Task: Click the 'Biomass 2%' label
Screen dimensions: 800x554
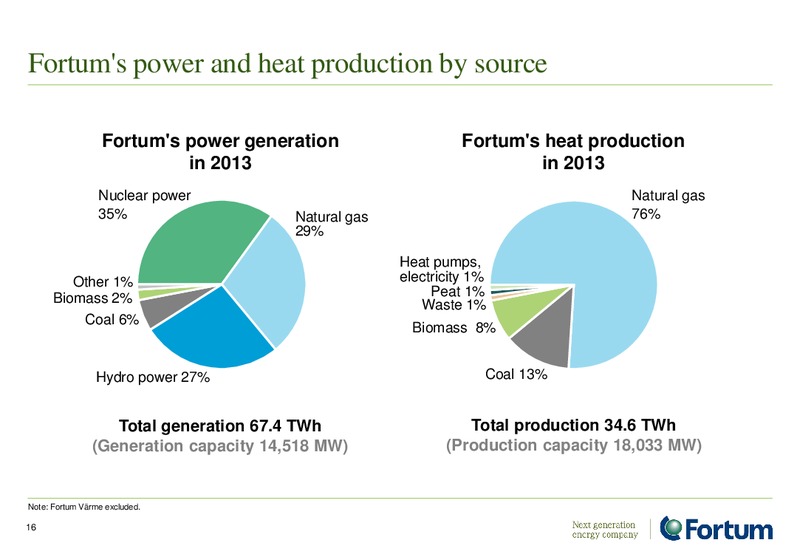Action: tap(93, 298)
